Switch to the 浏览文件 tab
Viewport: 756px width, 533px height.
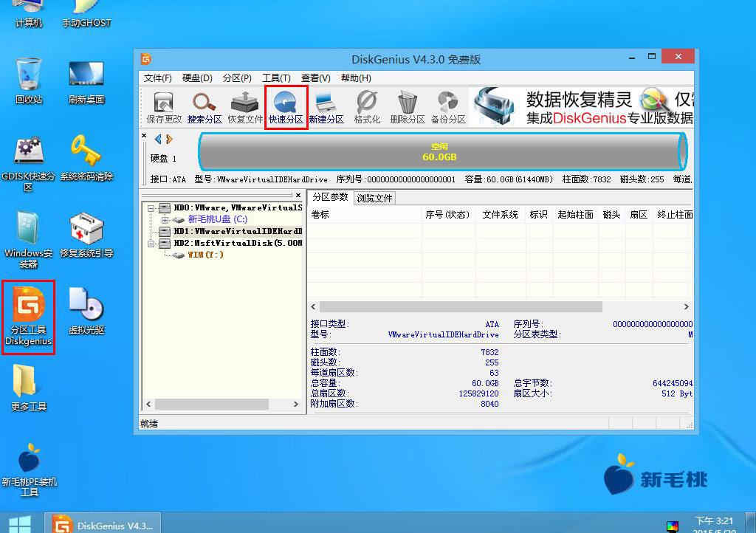point(374,198)
